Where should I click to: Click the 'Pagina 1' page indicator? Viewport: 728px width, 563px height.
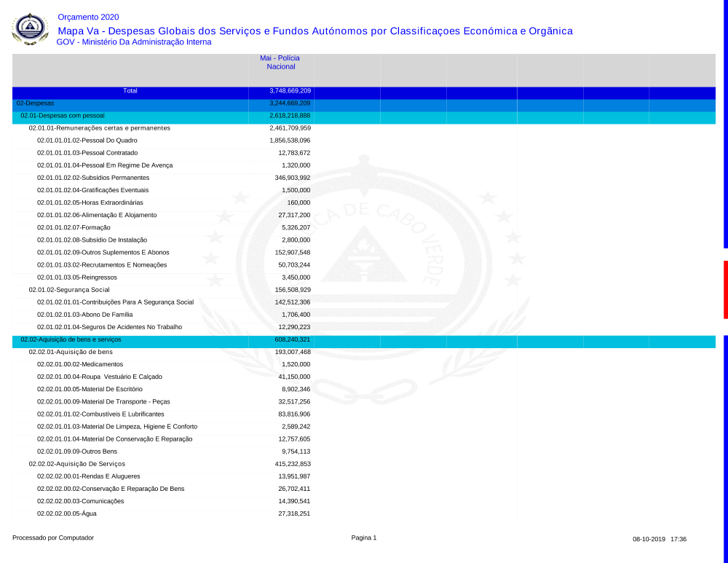coord(364,538)
